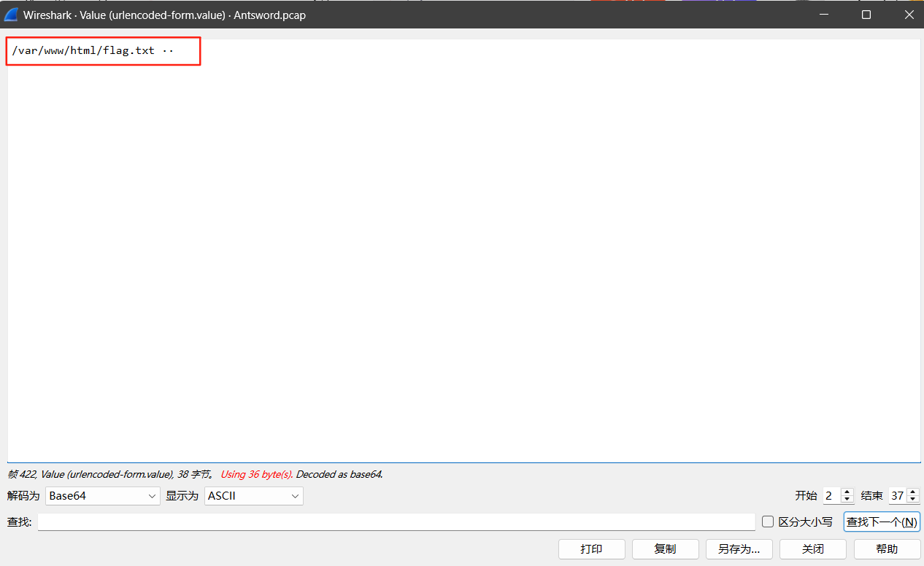Viewport: 924px width, 566px height.
Task: Click the 解码为 label
Action: (23, 496)
